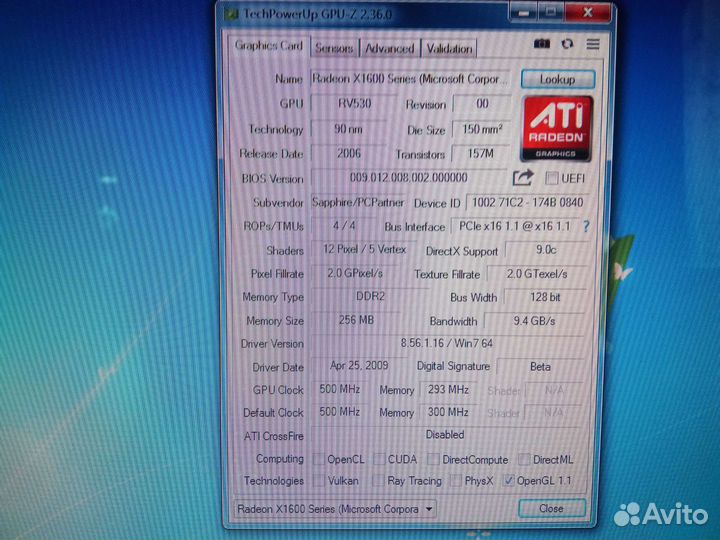The width and height of the screenshot is (720, 540).
Task: Click the Driver Version field 8.56.1.16
Action: click(x=447, y=343)
